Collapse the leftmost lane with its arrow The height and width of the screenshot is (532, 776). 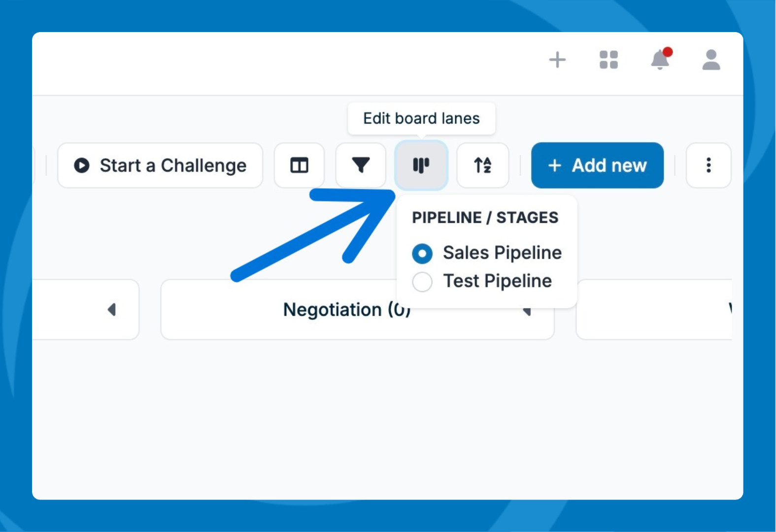point(112,309)
